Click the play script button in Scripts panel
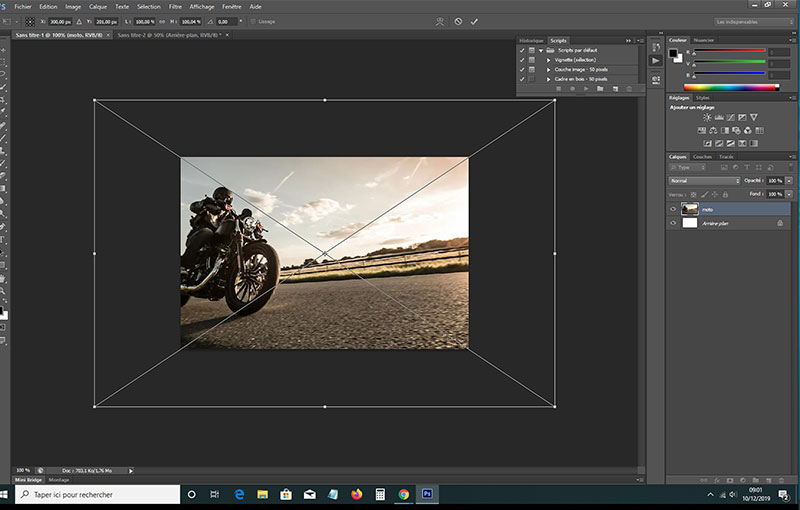 pyautogui.click(x=585, y=89)
